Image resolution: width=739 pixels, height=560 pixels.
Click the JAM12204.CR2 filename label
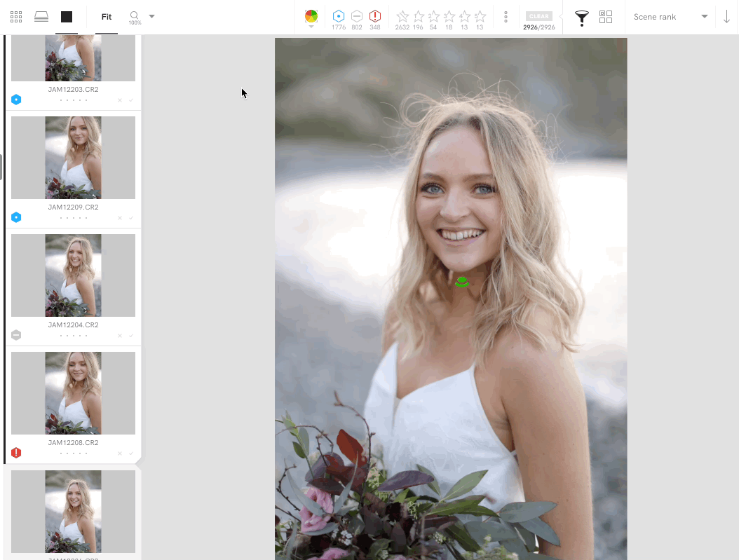pyautogui.click(x=73, y=325)
